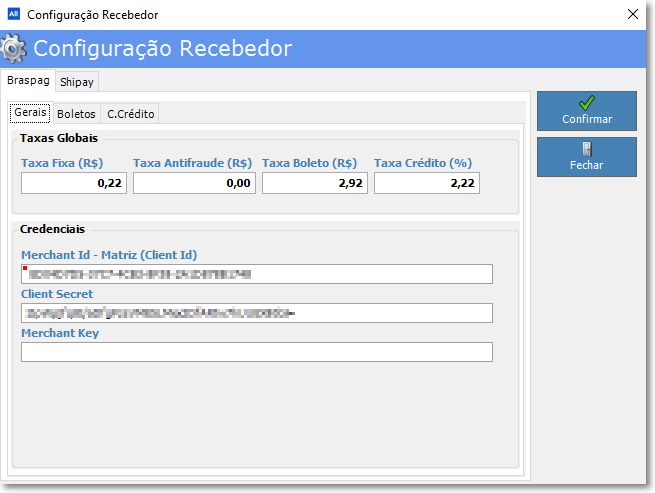The height and width of the screenshot is (493, 655).
Task: Open the Shipay tab
Action: (76, 82)
